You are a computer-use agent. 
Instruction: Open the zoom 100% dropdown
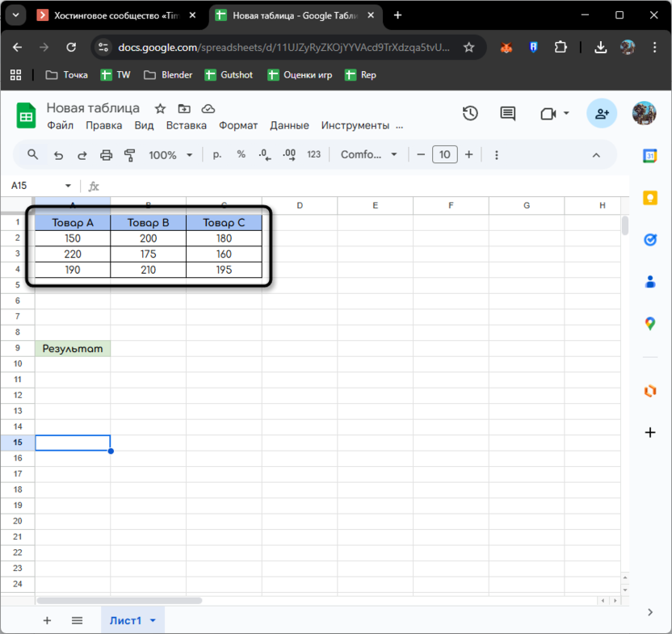coord(170,155)
